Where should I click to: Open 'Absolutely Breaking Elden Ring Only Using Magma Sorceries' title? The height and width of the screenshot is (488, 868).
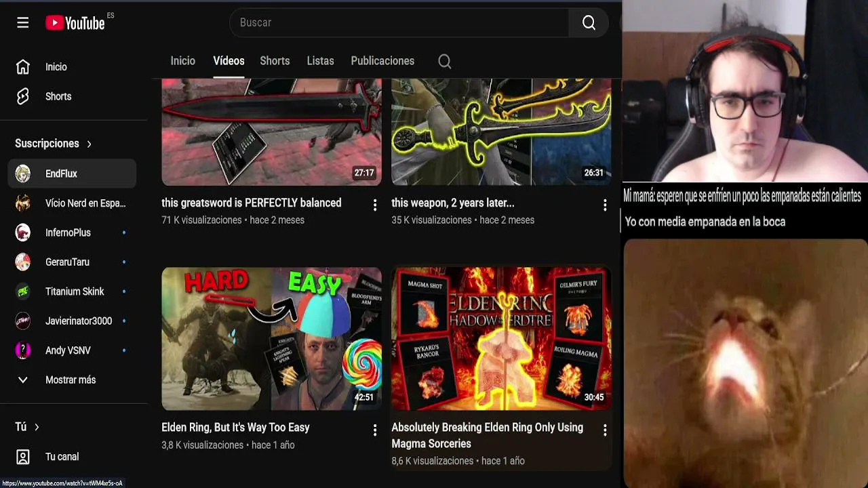pyautogui.click(x=488, y=436)
